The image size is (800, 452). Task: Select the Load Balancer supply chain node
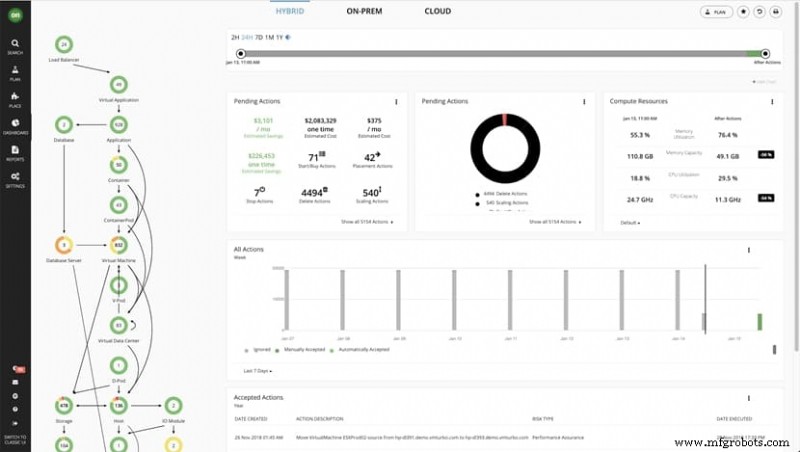[64, 45]
